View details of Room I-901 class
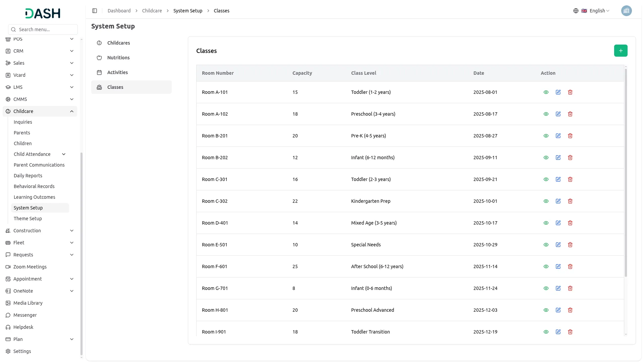644x362 pixels. (x=546, y=332)
